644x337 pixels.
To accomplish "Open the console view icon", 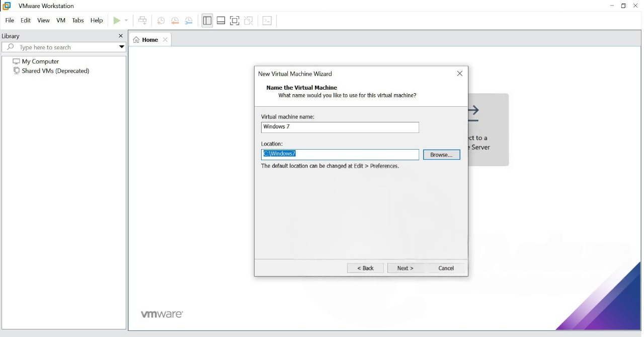I will (267, 21).
